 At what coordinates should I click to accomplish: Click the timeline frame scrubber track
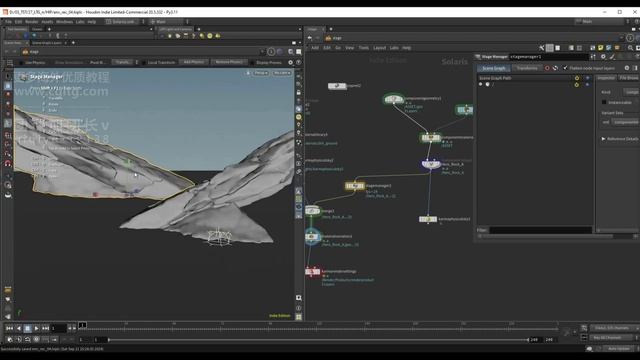(318, 328)
